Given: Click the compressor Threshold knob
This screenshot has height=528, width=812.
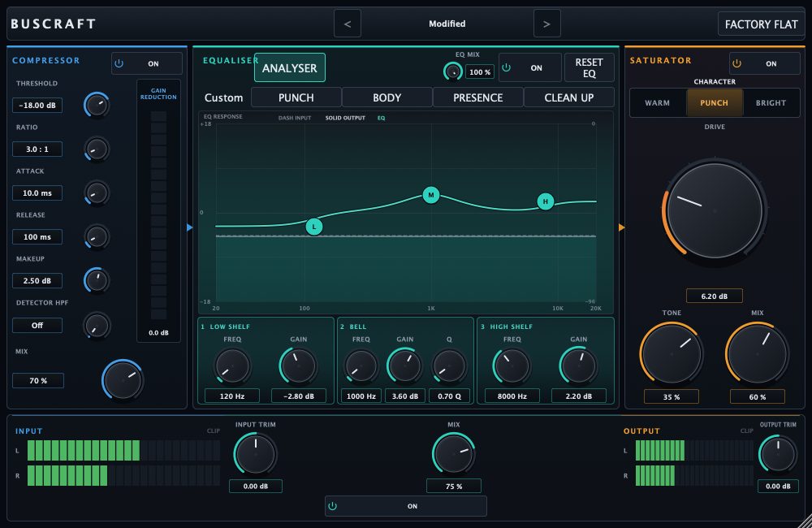Looking at the screenshot, I should (x=97, y=105).
